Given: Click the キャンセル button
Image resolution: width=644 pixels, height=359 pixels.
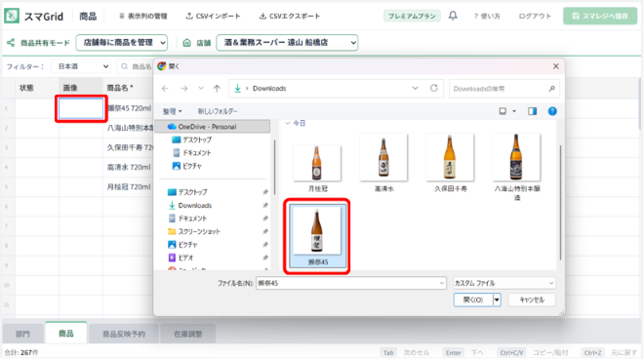Looking at the screenshot, I should 532,299.
